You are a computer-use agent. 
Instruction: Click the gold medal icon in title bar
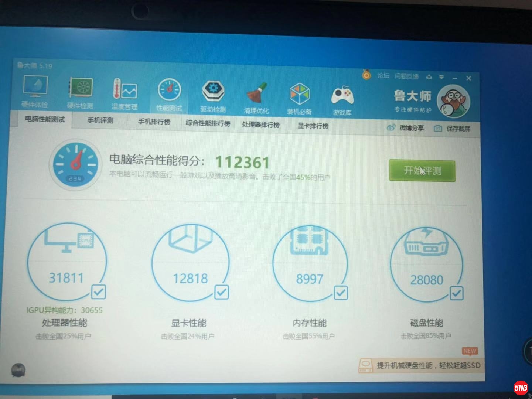[x=366, y=75]
